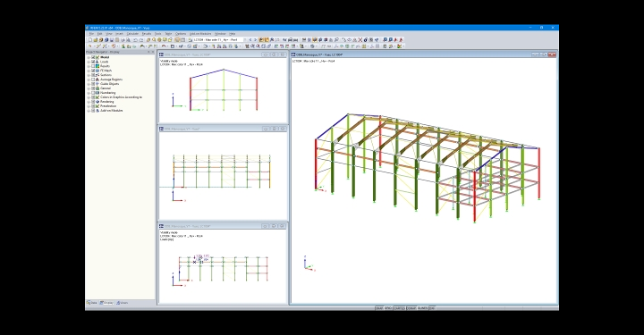
Task: Open the LC1004 load case dropdown
Action: pos(245,40)
